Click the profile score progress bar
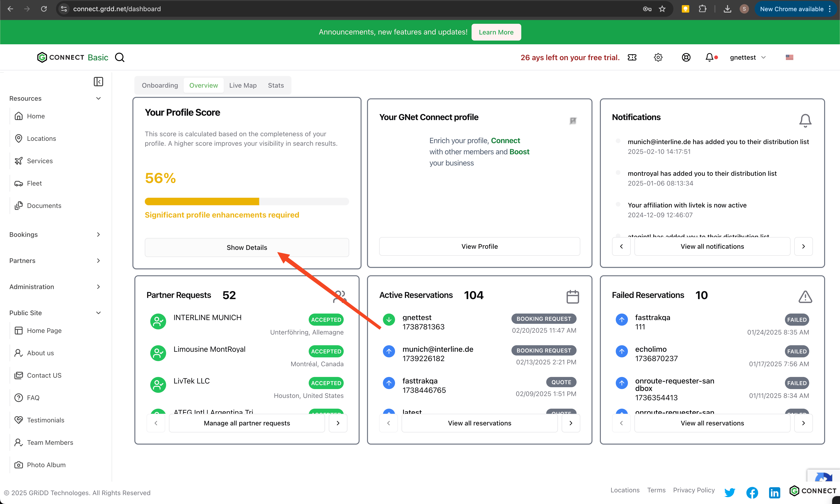Screen dimensions: 840x504 click(247, 201)
